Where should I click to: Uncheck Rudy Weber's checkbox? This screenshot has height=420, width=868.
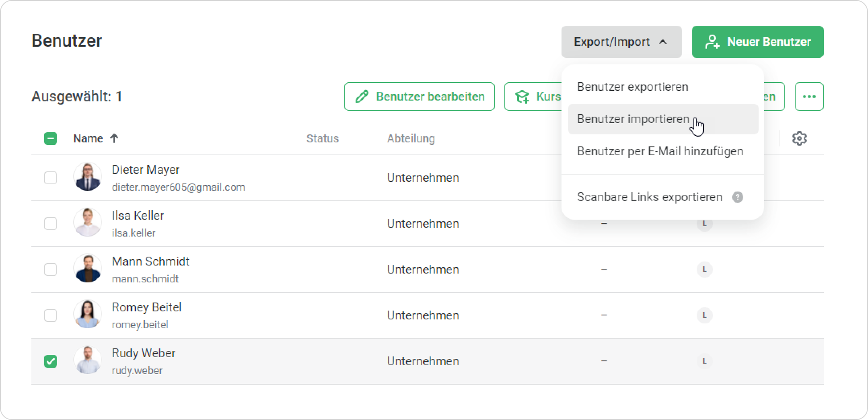[51, 361]
